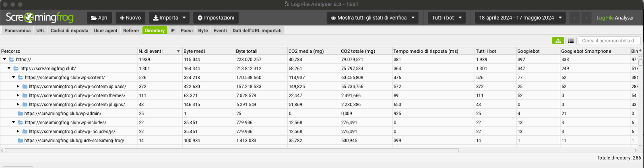The width and height of the screenshot is (644, 168).
Task: Expand the wp-content/uploads/ folder
Action: (18, 86)
